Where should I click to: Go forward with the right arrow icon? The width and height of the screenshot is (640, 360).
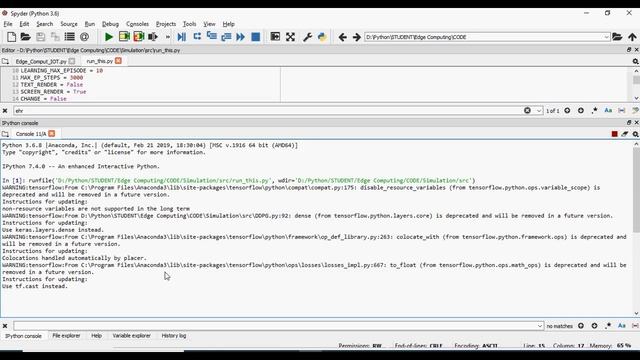(357, 37)
